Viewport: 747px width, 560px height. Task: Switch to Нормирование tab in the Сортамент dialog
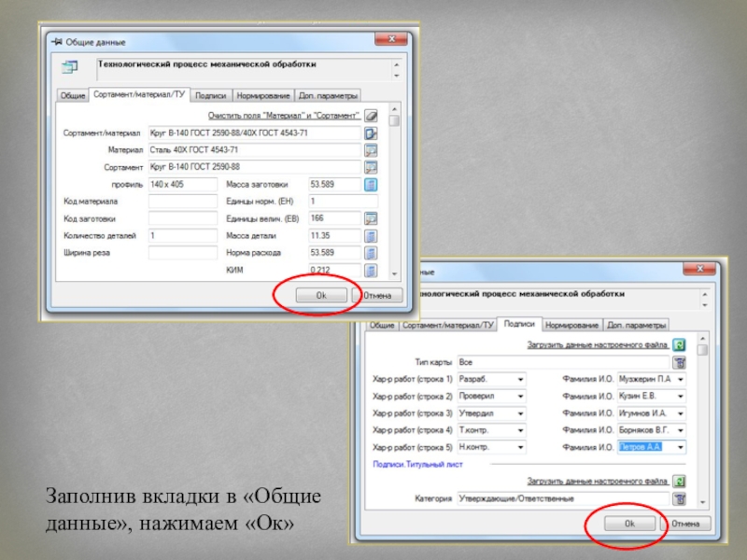(x=261, y=95)
